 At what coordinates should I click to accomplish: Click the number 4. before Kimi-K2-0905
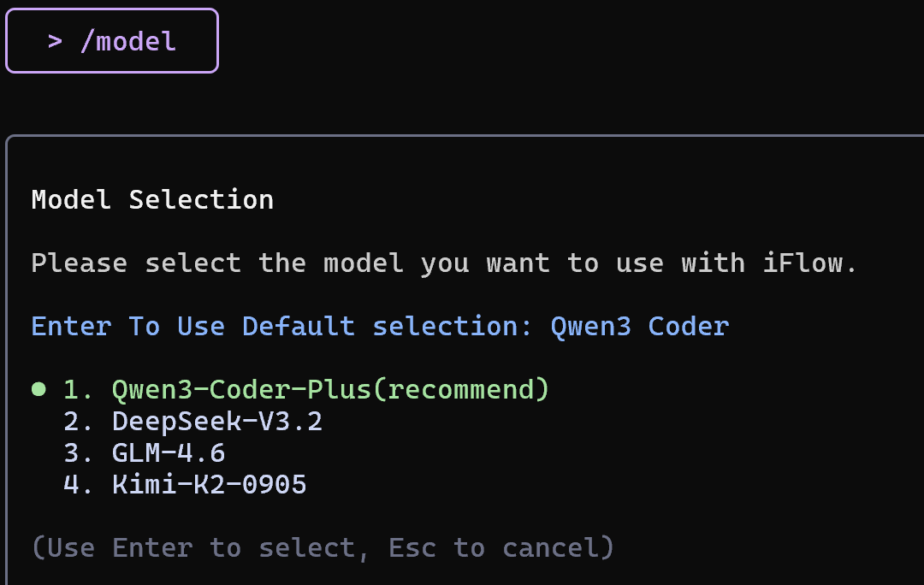tap(79, 485)
